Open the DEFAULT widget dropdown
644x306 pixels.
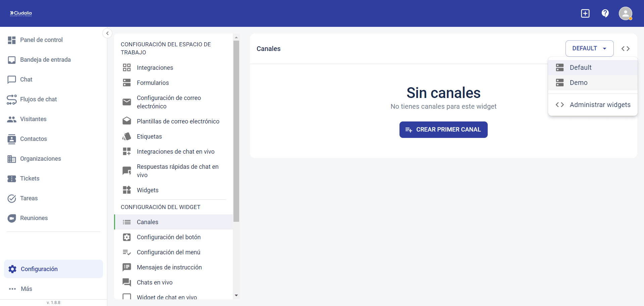tap(589, 48)
